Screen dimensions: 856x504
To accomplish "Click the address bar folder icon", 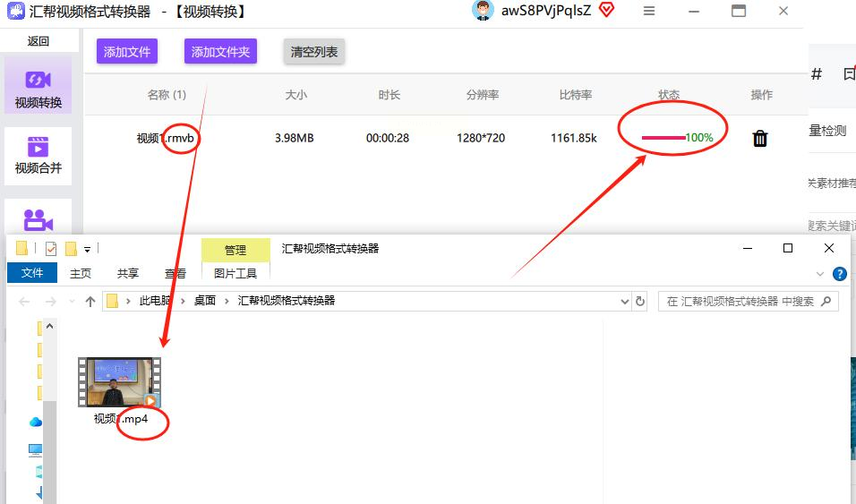I will point(112,301).
